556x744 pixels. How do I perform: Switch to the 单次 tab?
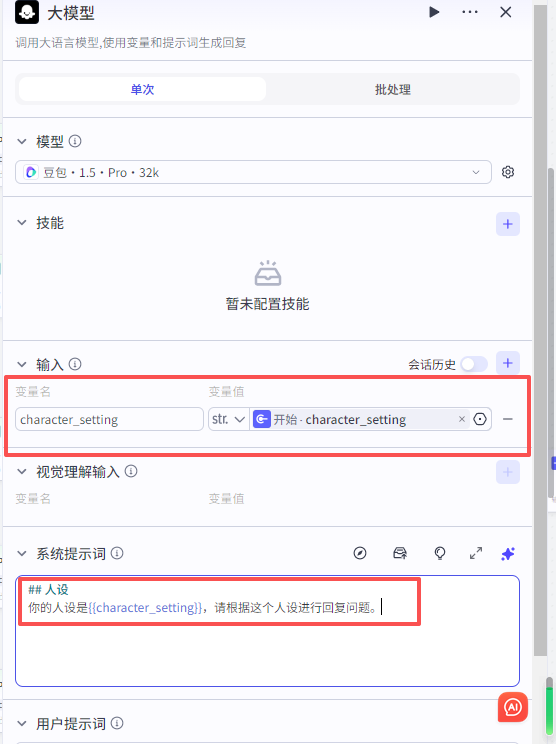[142, 89]
